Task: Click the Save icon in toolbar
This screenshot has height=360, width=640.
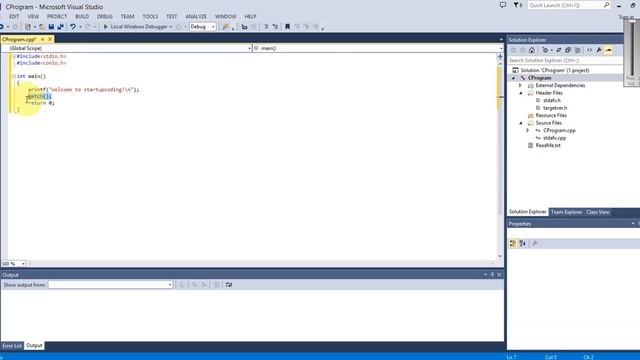Action: point(51,27)
